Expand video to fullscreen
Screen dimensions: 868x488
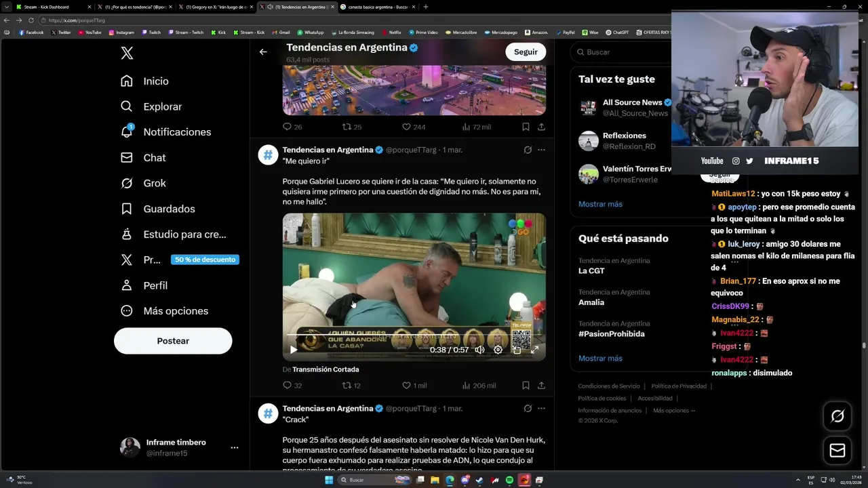pos(534,350)
